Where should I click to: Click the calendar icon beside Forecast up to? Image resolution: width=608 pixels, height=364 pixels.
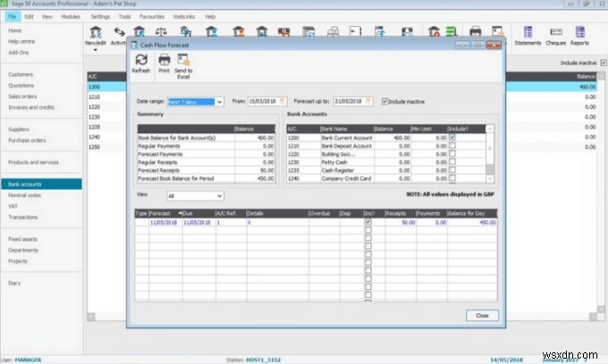click(368, 101)
